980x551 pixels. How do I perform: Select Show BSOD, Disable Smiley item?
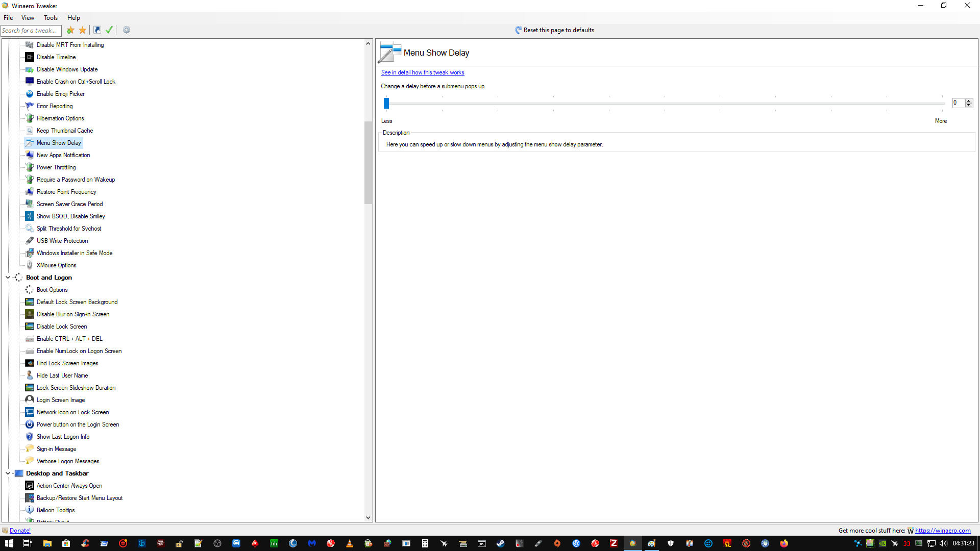pos(70,216)
